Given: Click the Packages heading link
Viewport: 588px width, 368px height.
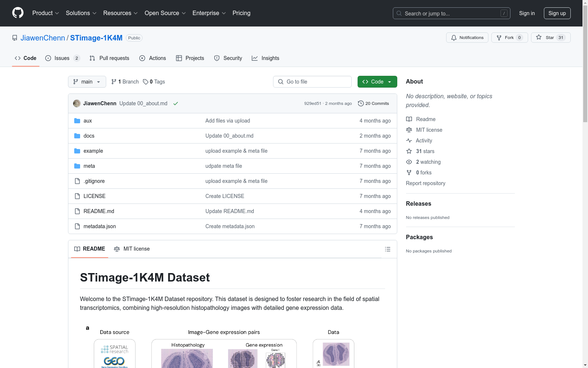Looking at the screenshot, I should click(x=419, y=237).
